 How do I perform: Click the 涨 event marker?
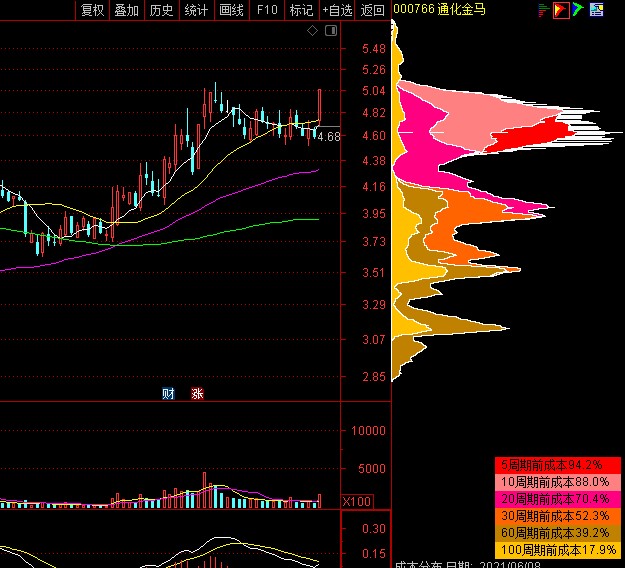(197, 394)
